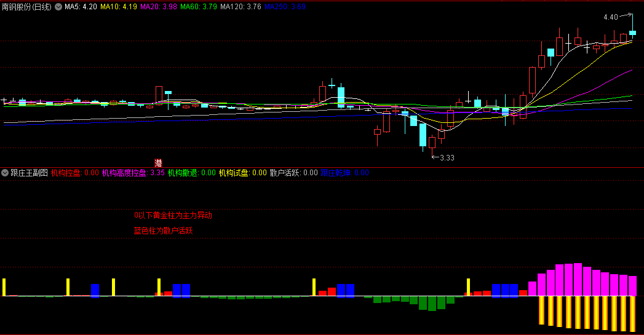Open the main chart indicator dropdown arrow
644x335 pixels.
[58, 7]
